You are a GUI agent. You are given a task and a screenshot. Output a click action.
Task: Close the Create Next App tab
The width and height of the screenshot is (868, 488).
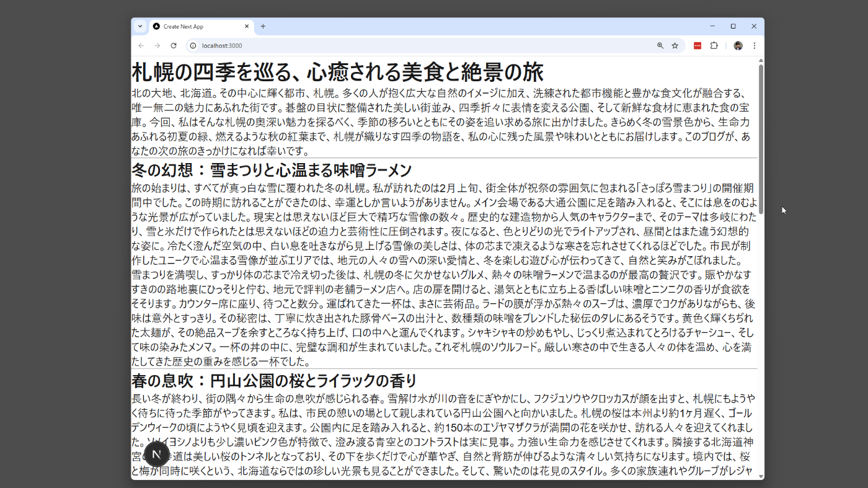pos(247,26)
